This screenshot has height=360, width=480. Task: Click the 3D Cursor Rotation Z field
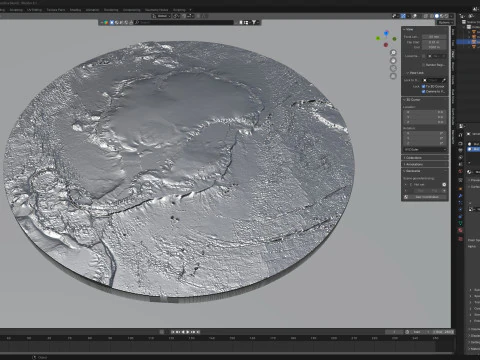(425, 143)
